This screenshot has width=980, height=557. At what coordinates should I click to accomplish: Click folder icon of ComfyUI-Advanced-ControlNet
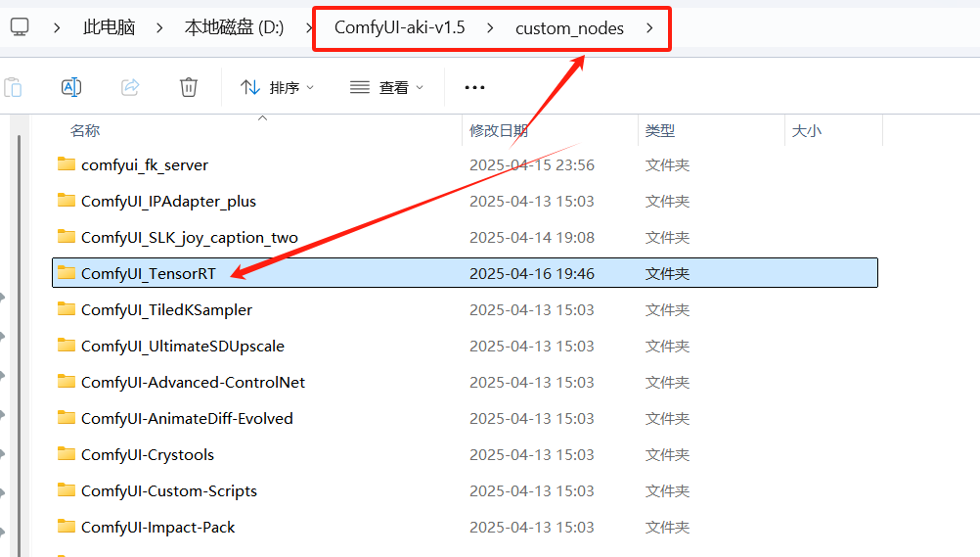(67, 381)
